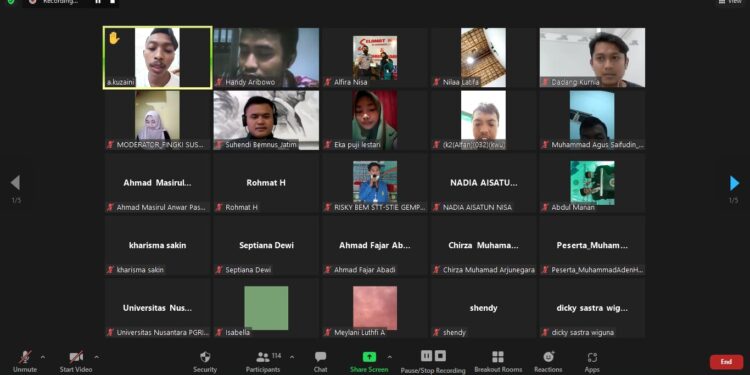Image resolution: width=750 pixels, height=375 pixels.
Task: Open the Participants panel icon
Action: (263, 357)
